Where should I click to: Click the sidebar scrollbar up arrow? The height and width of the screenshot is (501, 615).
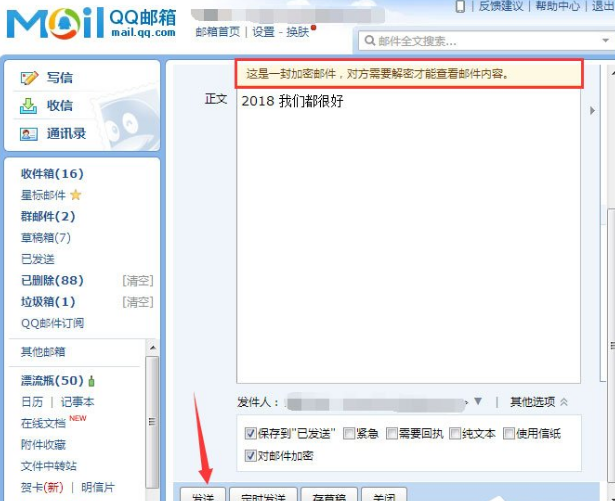click(153, 348)
